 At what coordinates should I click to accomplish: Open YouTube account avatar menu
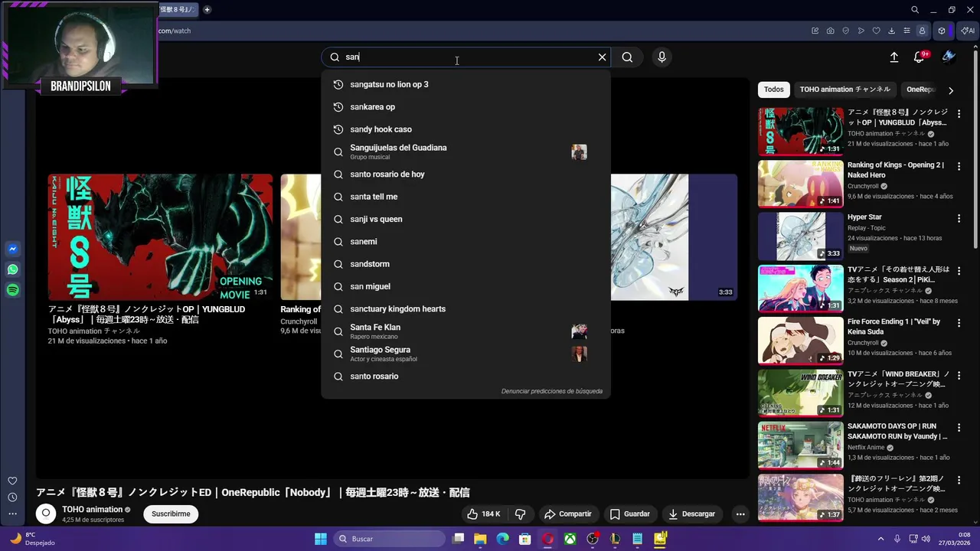point(949,57)
